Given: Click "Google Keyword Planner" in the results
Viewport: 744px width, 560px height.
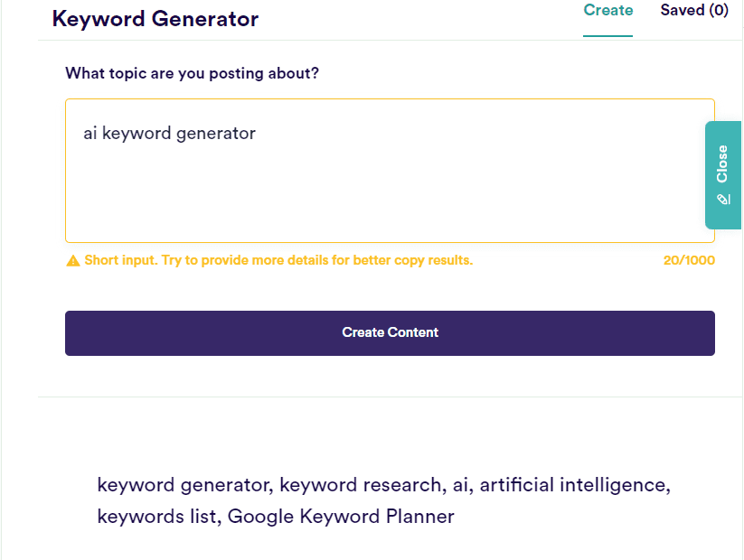Looking at the screenshot, I should (341, 517).
